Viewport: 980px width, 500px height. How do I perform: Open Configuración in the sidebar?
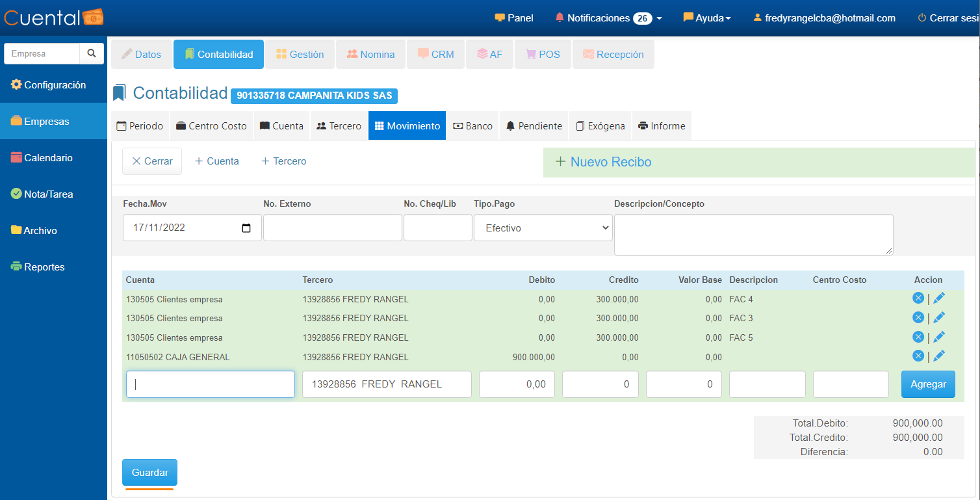pos(53,85)
